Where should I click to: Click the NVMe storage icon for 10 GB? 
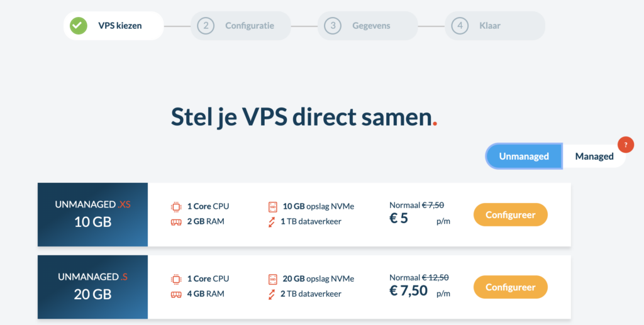(273, 206)
